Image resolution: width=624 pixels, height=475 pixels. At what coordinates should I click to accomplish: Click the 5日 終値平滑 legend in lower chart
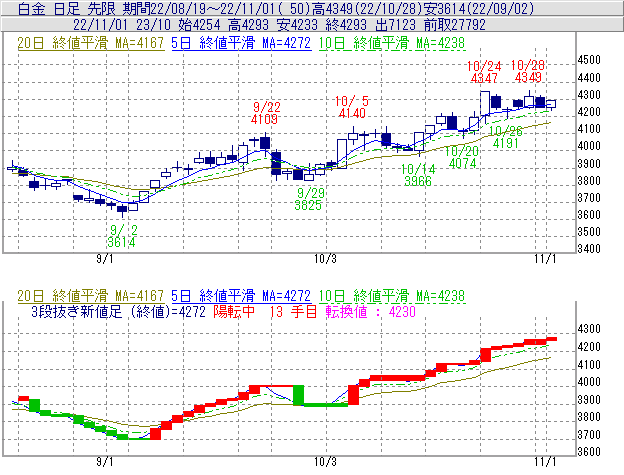(241, 296)
